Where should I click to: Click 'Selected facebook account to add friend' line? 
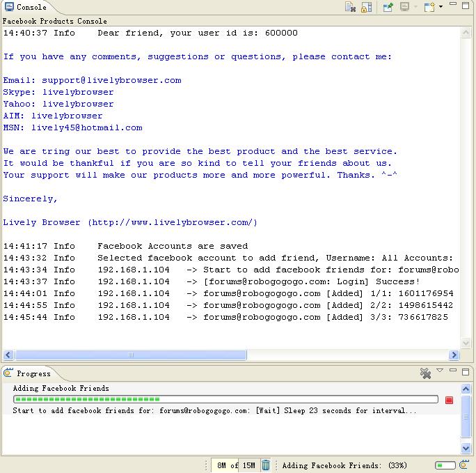[x=228, y=258]
